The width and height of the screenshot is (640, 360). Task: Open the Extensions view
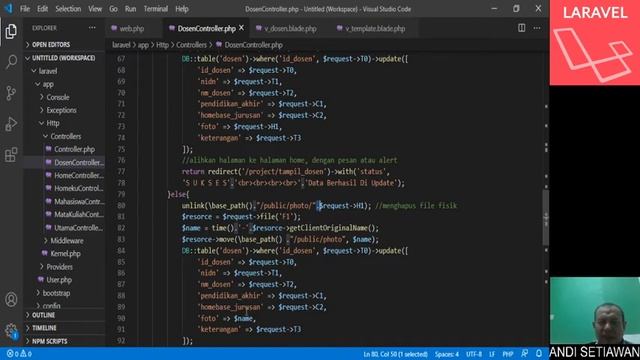(x=11, y=155)
